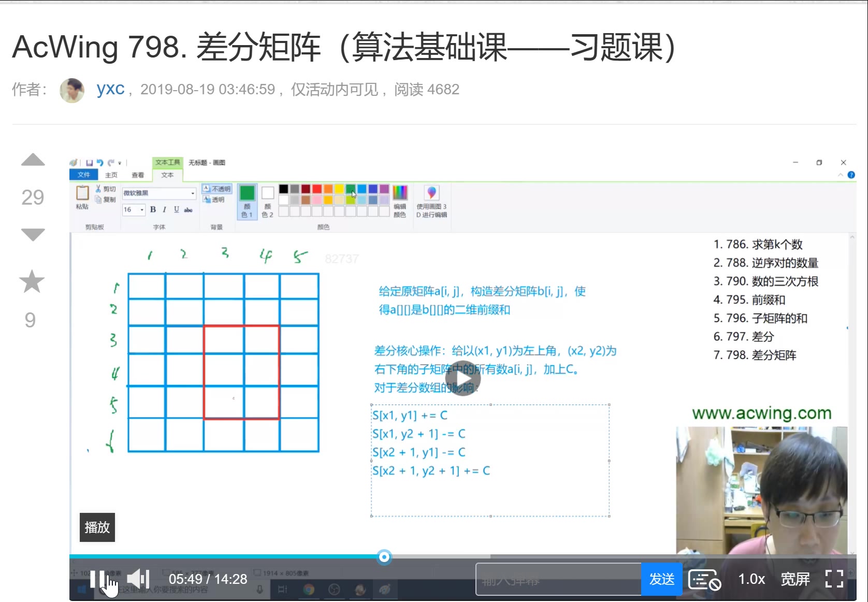
Task: Open the font size 16 dropdown
Action: [142, 209]
